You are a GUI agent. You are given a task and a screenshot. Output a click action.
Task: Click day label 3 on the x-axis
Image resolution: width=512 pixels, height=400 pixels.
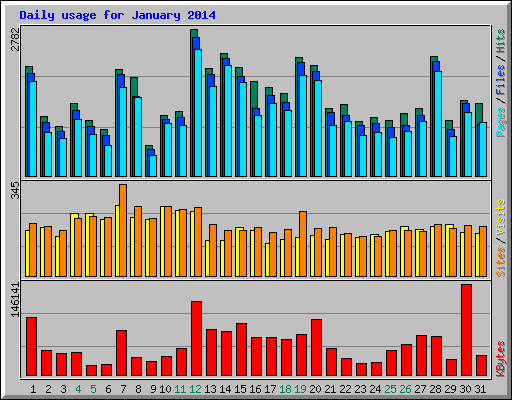point(63,389)
